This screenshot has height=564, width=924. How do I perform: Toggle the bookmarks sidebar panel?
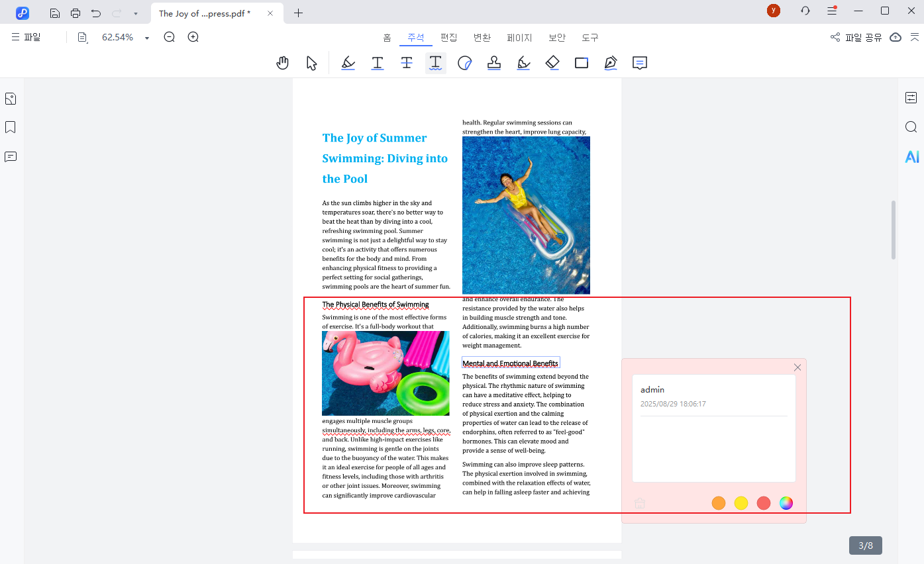[11, 127]
